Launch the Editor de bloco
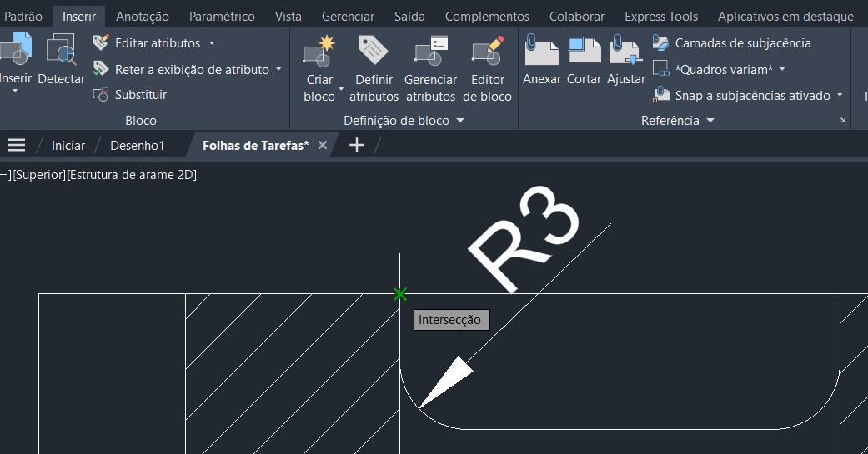868x454 pixels. [x=488, y=52]
